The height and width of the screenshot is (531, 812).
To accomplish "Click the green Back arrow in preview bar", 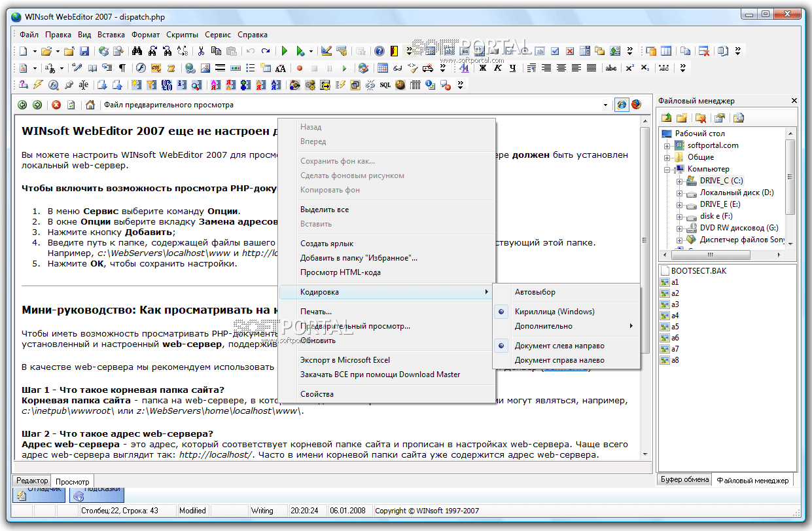I will [x=22, y=105].
